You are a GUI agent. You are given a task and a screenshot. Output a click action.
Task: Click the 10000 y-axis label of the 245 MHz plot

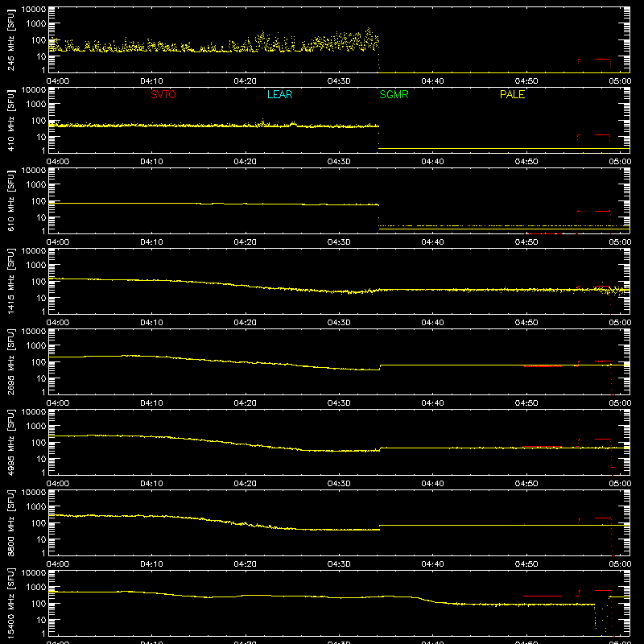click(34, 10)
